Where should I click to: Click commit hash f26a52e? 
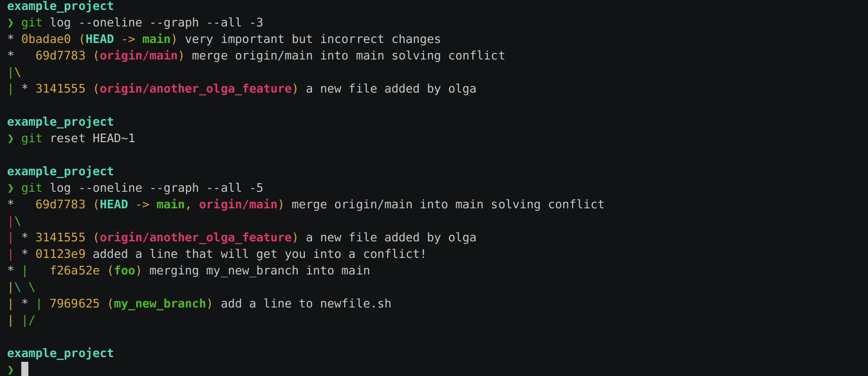click(75, 271)
